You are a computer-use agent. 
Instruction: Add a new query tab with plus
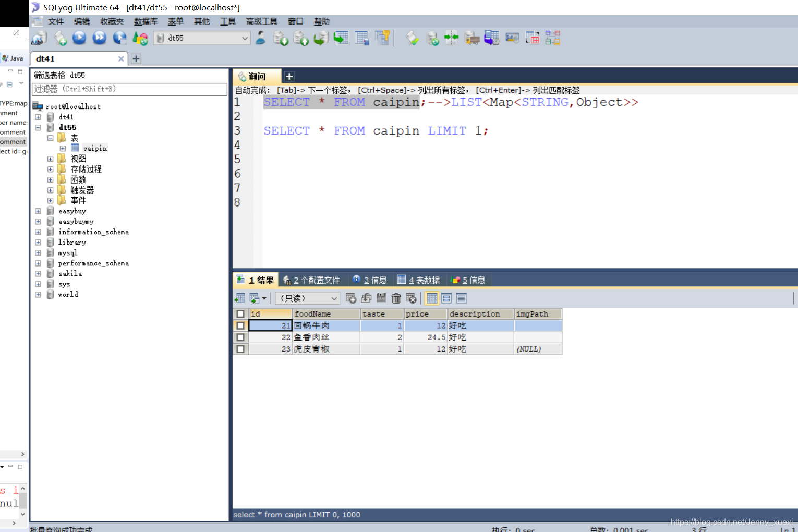tap(289, 77)
